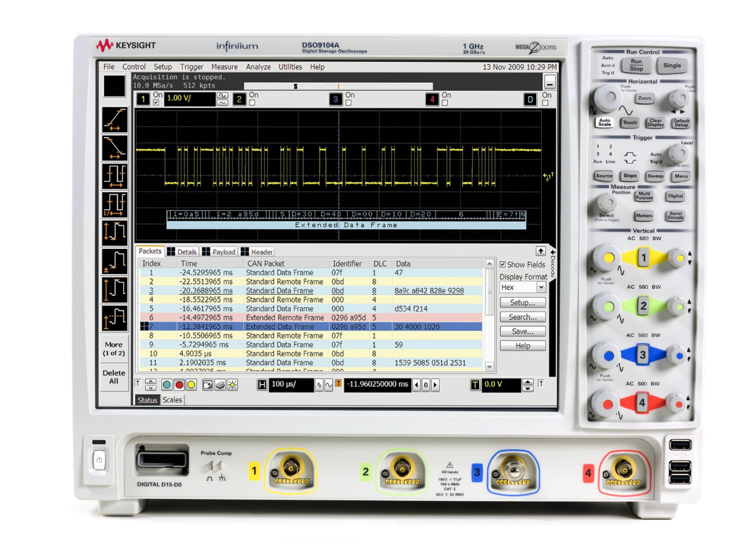Toggle channel 1 On checkbox
The height and width of the screenshot is (544, 756).
click(x=156, y=102)
